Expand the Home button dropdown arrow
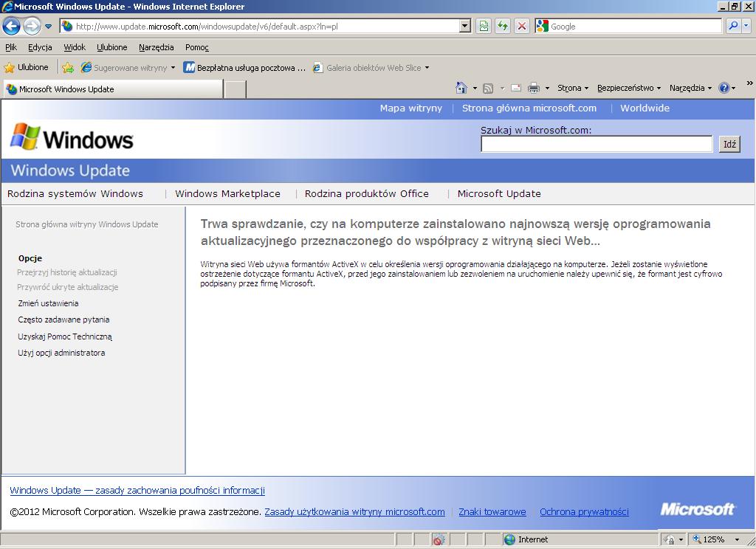This screenshot has height=549, width=756. coord(475,89)
